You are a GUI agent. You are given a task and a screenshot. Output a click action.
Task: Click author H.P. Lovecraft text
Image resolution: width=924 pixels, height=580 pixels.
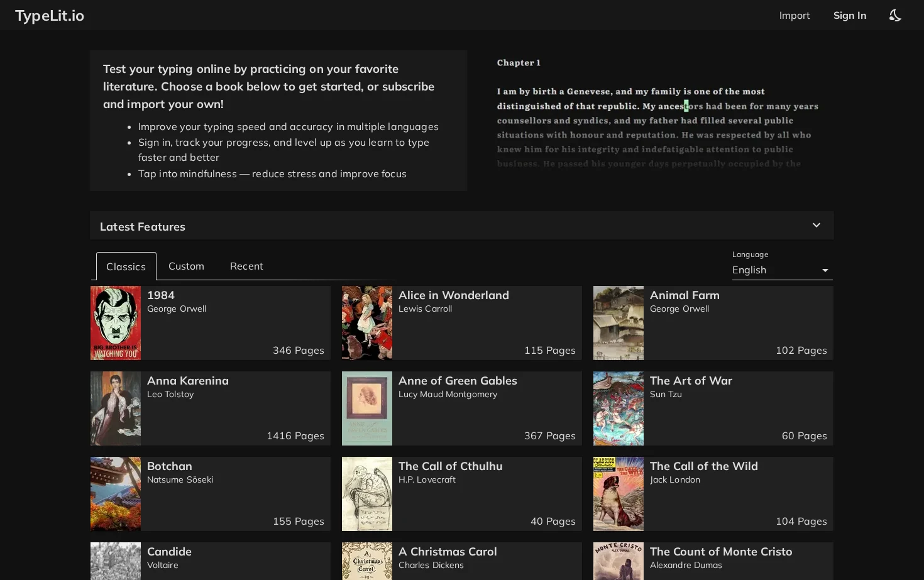pos(427,479)
